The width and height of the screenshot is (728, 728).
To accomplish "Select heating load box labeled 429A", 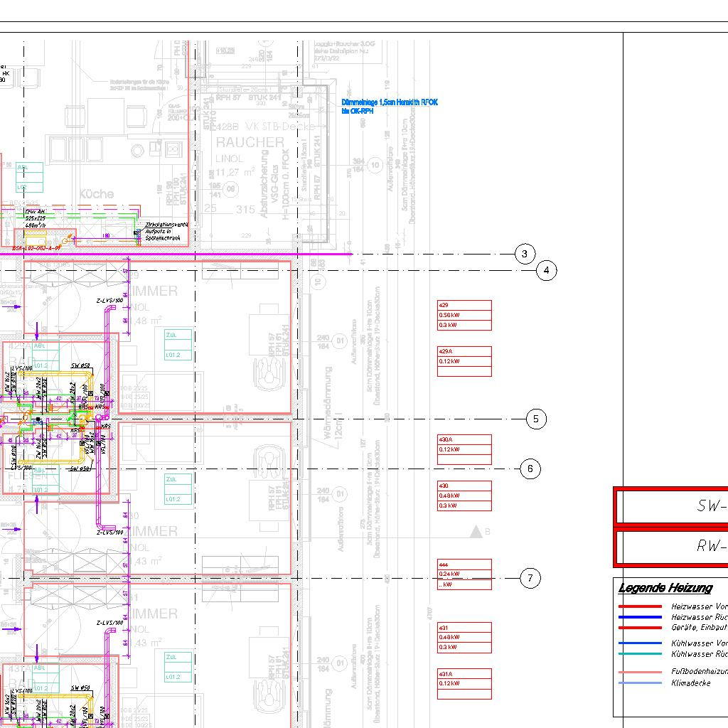I will coord(464,361).
